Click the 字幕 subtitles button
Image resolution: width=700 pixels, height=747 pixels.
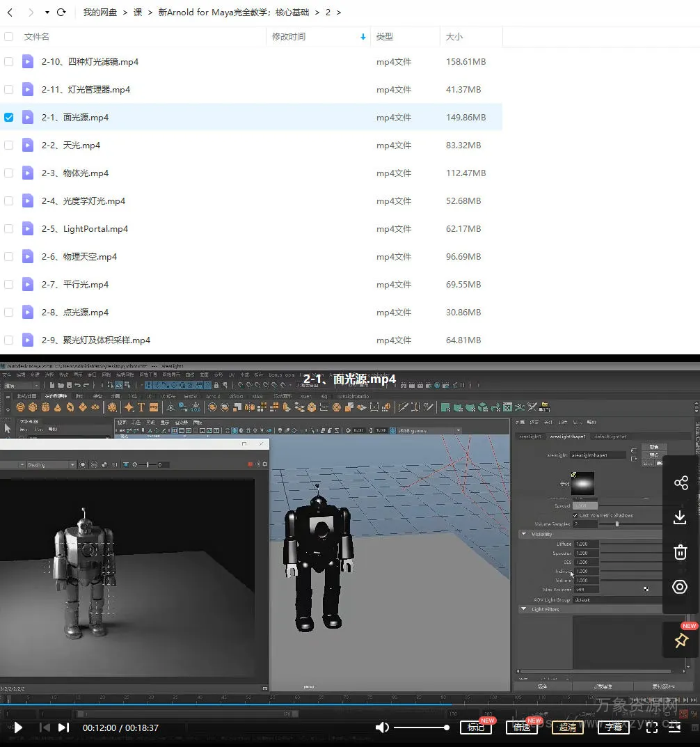click(x=613, y=728)
